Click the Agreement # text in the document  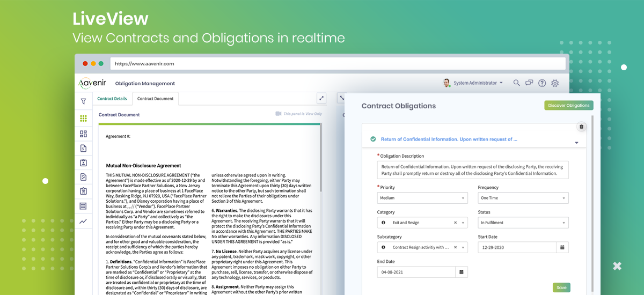tap(118, 136)
